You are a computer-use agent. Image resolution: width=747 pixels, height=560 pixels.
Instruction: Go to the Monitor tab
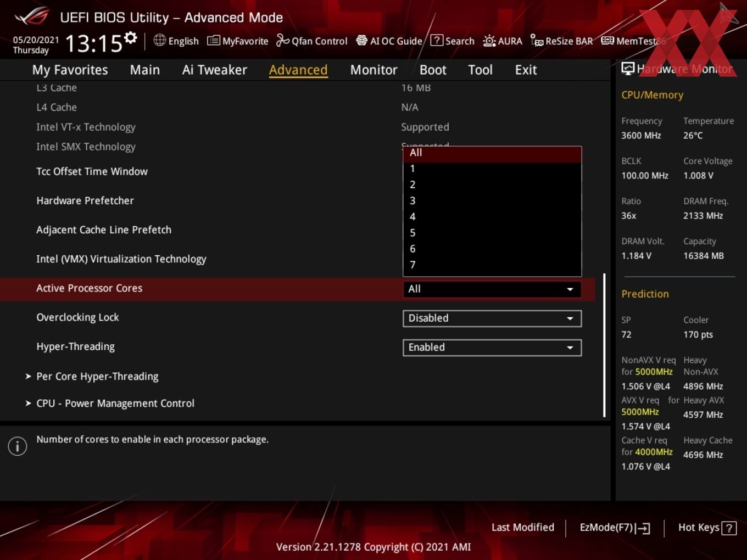point(374,70)
